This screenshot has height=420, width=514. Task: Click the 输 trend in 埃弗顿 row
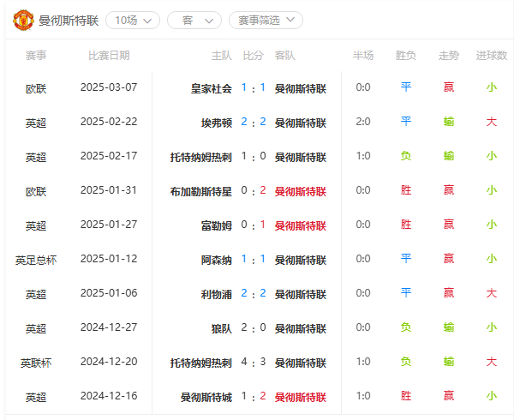pyautogui.click(x=448, y=122)
